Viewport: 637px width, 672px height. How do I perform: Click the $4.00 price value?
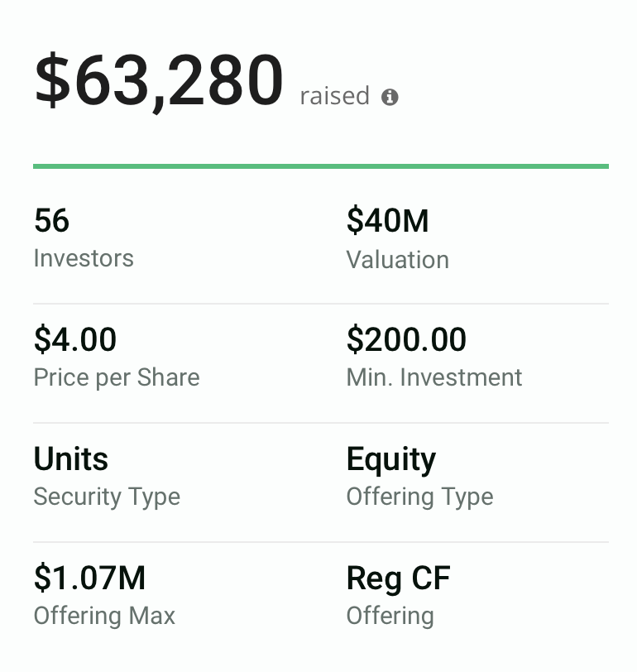point(74,339)
